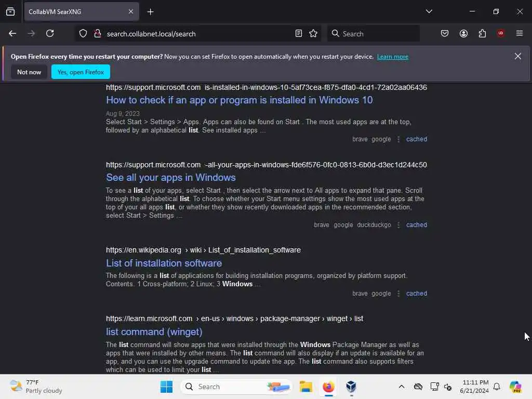532x399 pixels.
Task: Open the notifications bell icon
Action: pyautogui.click(x=497, y=387)
